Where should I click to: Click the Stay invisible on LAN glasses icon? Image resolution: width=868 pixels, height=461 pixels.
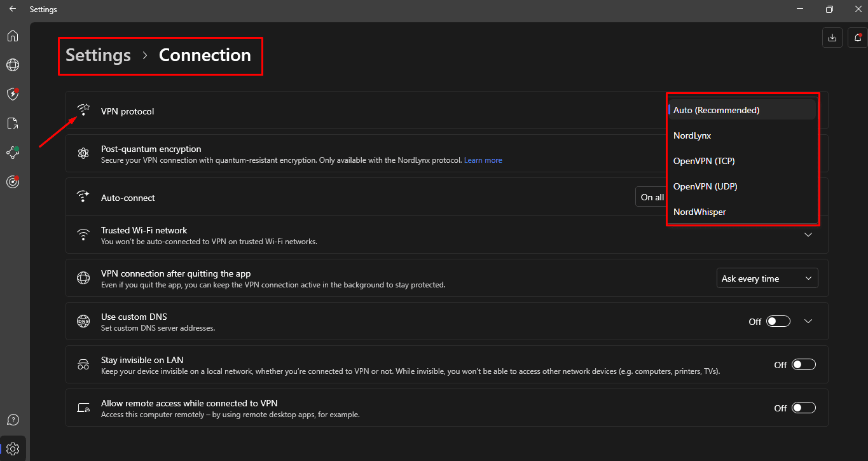tap(83, 364)
